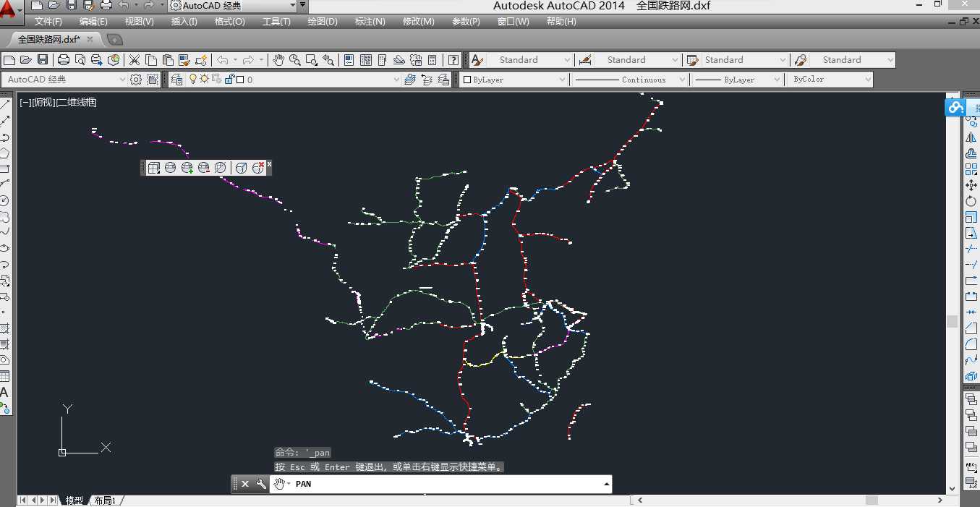Open the 绘图(D) menu
Viewport: 980px width, 507px height.
point(323,22)
